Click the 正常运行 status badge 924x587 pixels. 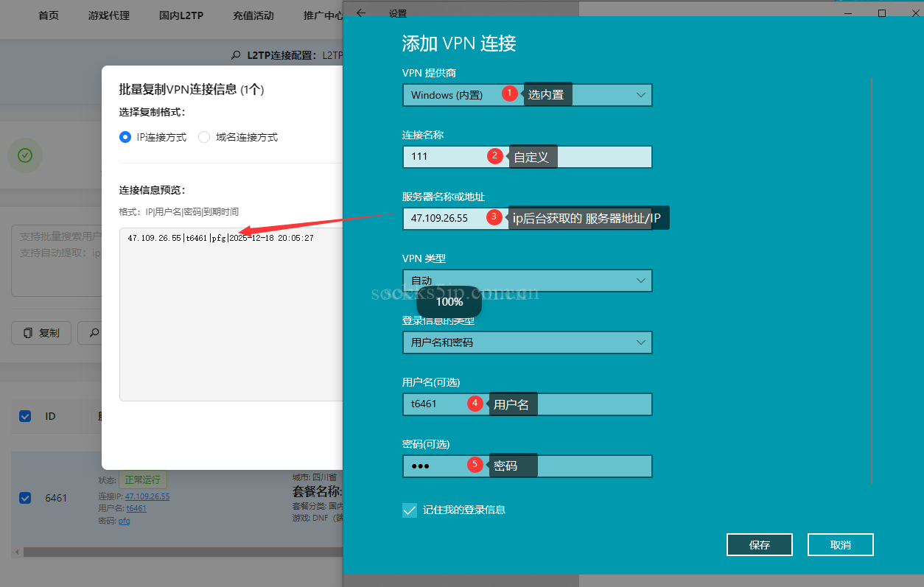point(143,480)
